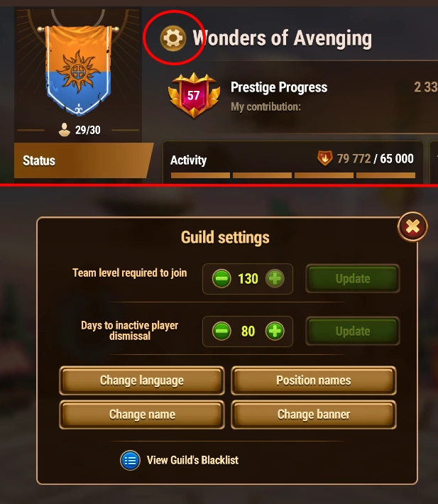Close the Guild settings dialog
The width and height of the screenshot is (438, 504).
[x=412, y=226]
